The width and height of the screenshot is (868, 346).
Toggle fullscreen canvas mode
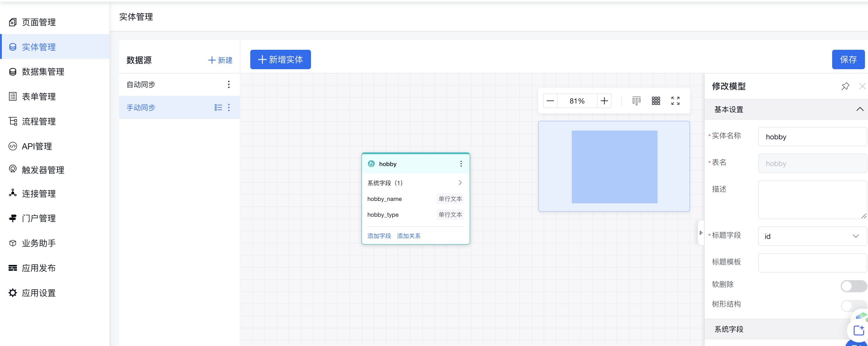pyautogui.click(x=675, y=101)
